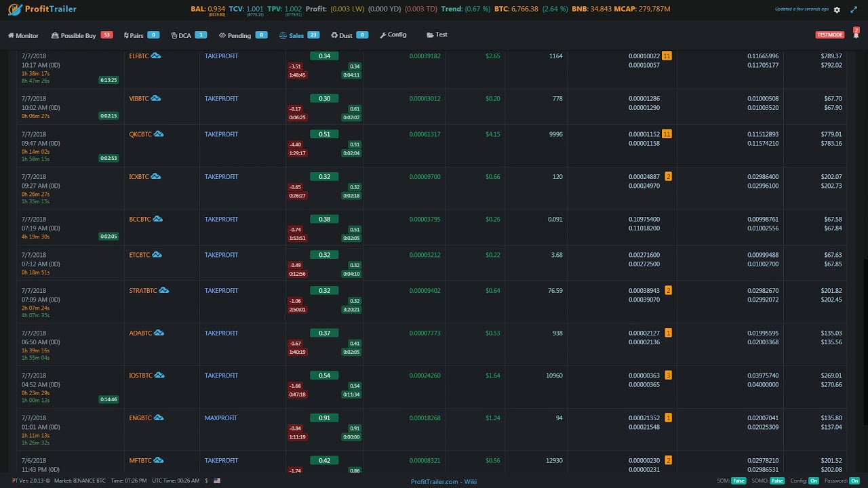Open the ADABTC coin link
The width and height of the screenshot is (868, 488).
pyautogui.click(x=140, y=333)
